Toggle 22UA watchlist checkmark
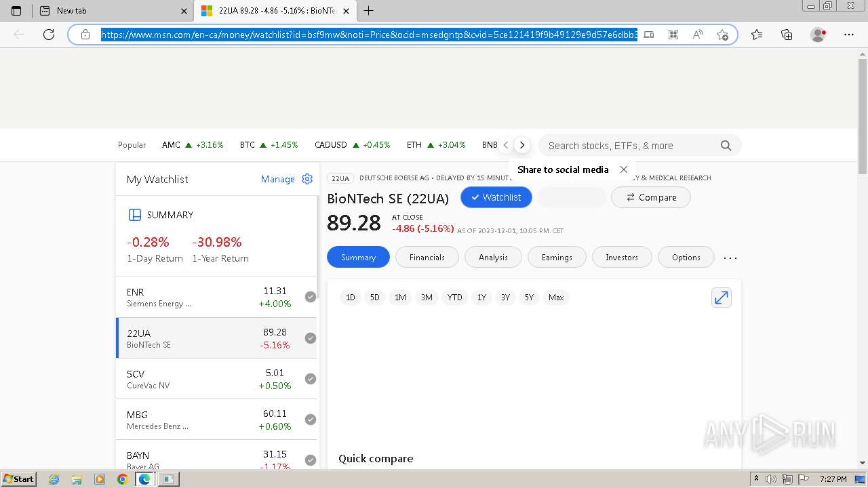Viewport: 868px width, 488px height. pos(311,338)
